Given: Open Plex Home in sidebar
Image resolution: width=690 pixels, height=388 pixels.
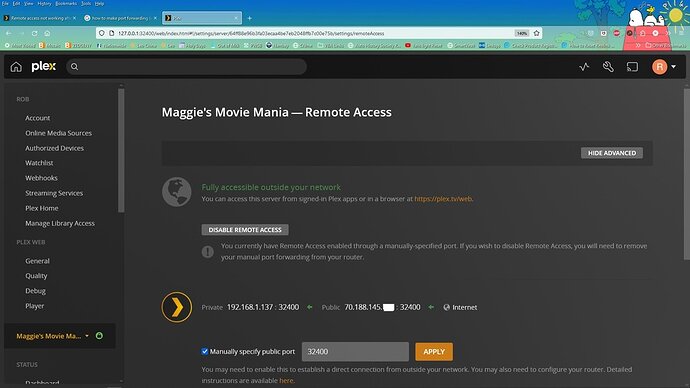Looking at the screenshot, I should click(42, 208).
